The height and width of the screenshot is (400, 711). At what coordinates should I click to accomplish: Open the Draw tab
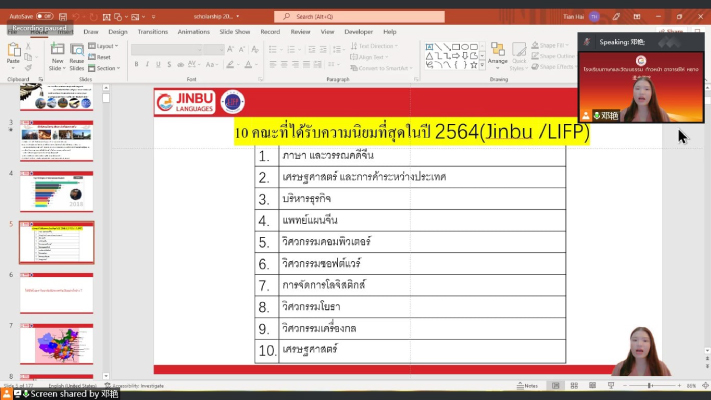pos(91,32)
